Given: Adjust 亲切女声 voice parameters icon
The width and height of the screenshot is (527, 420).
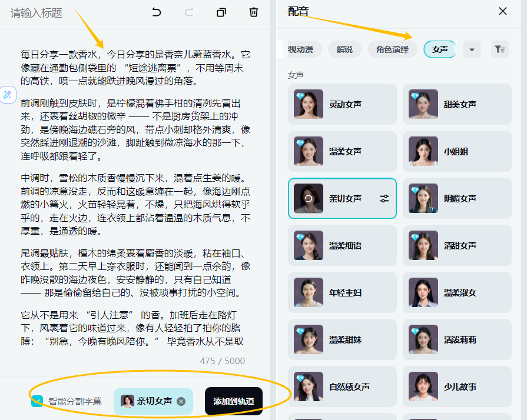Looking at the screenshot, I should [385, 199].
